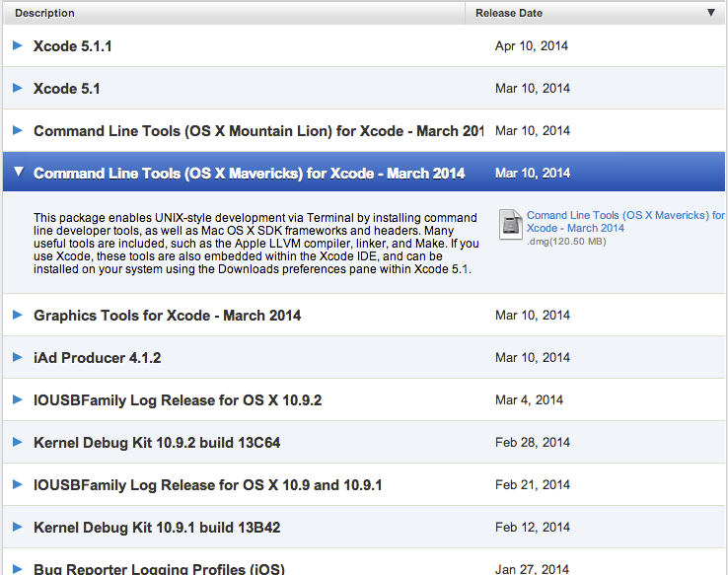Expand iAd Producer 4.1.2 triangle
The height and width of the screenshot is (575, 728).
tap(18, 357)
